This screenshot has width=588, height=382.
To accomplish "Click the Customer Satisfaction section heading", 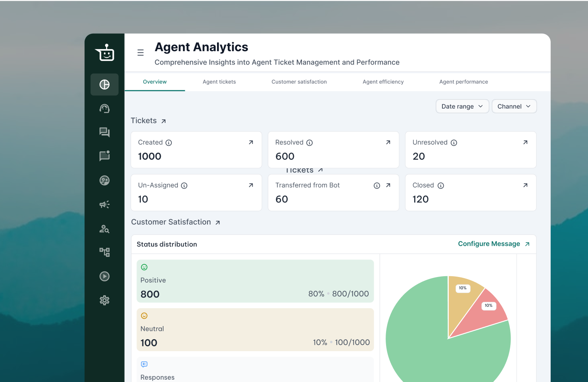I will click(x=171, y=222).
